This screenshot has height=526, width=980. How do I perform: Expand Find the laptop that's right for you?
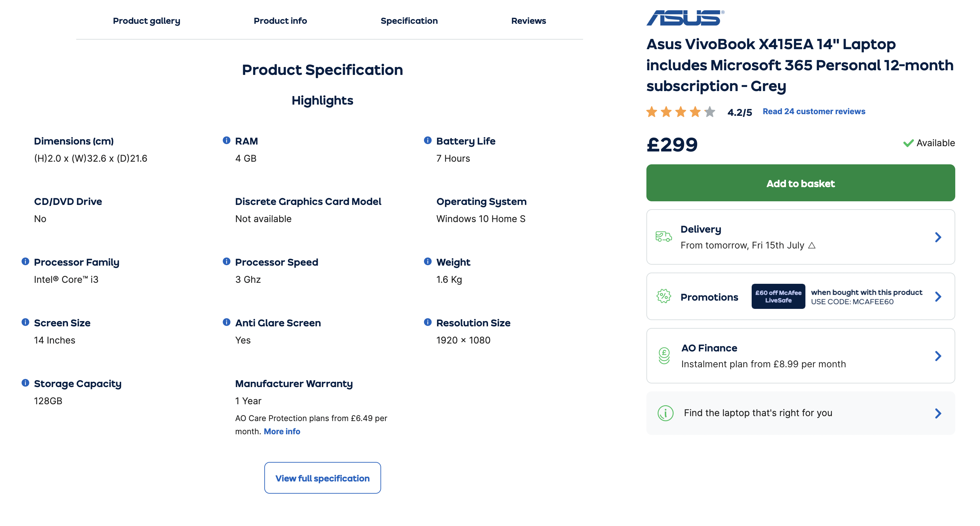[800, 413]
